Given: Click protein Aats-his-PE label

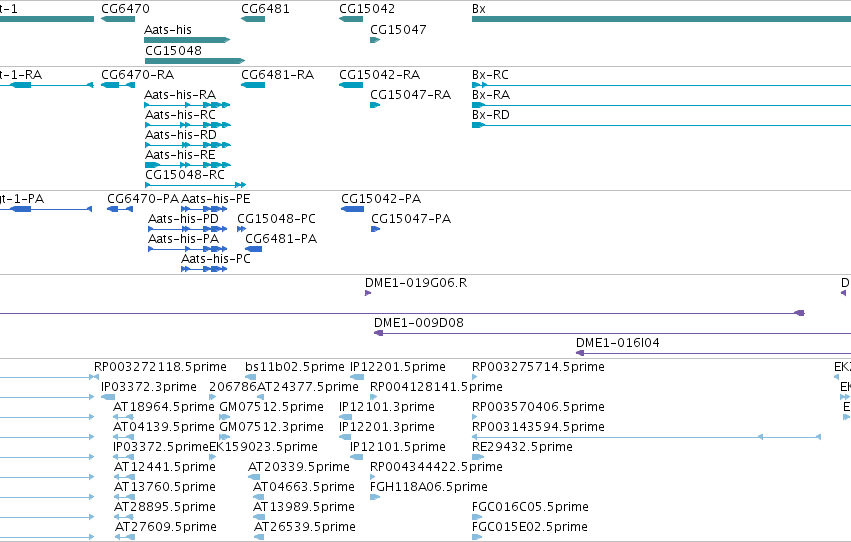Looking at the screenshot, I should [215, 199].
